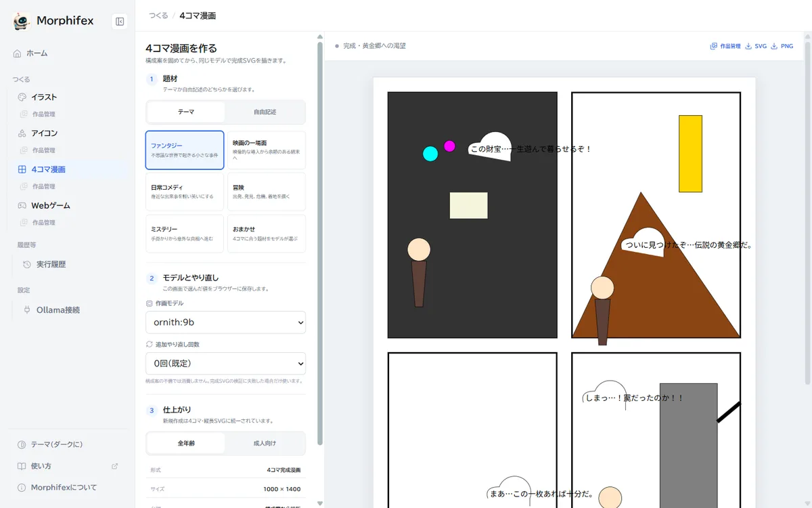Open the 作画モデル dropdown ornith:9b

point(225,322)
